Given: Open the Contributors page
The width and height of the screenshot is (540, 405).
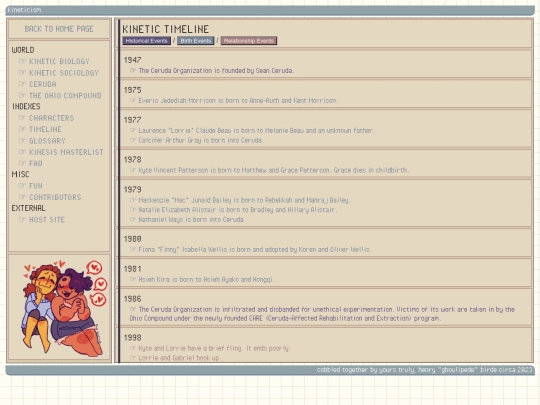Looking at the screenshot, I should tap(55, 197).
